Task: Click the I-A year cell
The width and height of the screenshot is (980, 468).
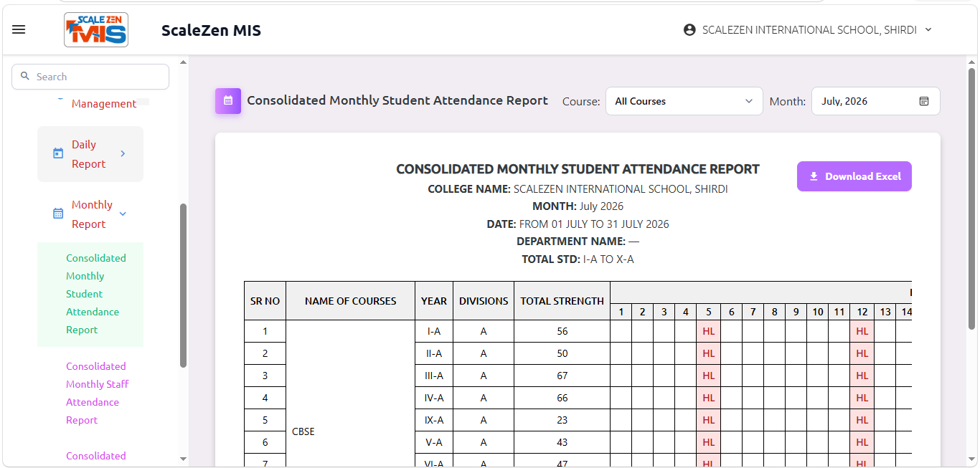Action: pos(434,331)
